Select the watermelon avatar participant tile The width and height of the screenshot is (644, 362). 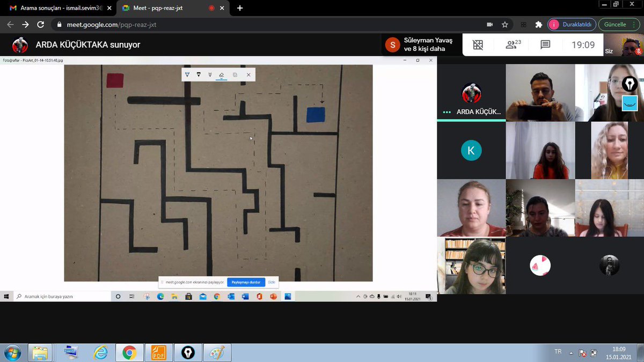(540, 266)
